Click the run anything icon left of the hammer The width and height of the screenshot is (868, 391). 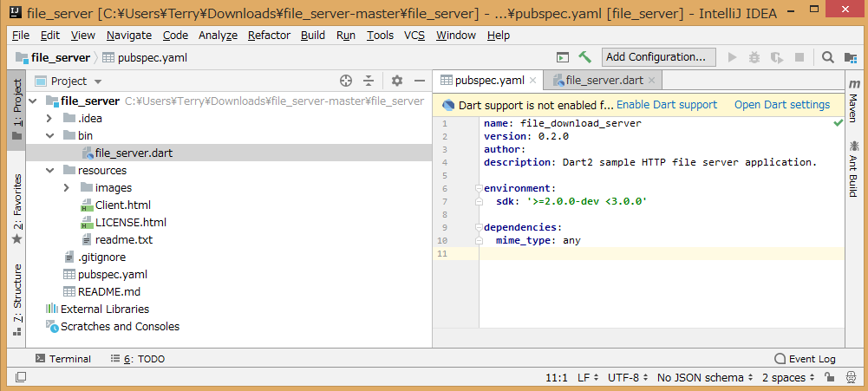click(x=563, y=57)
